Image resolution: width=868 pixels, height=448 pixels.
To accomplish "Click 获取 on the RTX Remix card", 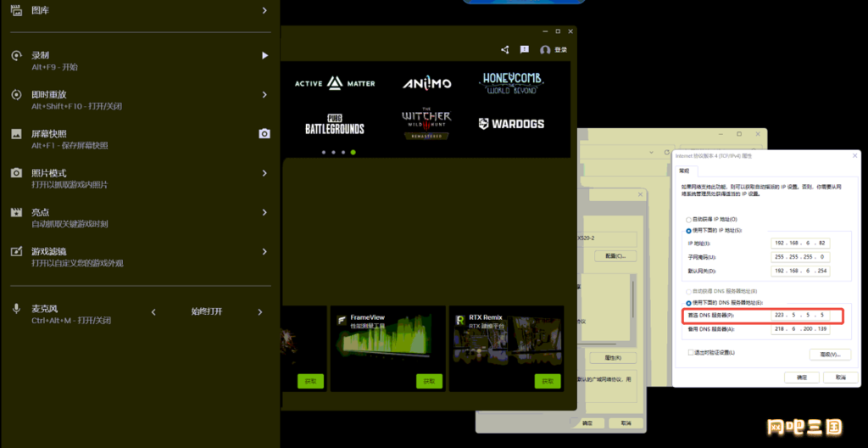I will coord(548,382).
